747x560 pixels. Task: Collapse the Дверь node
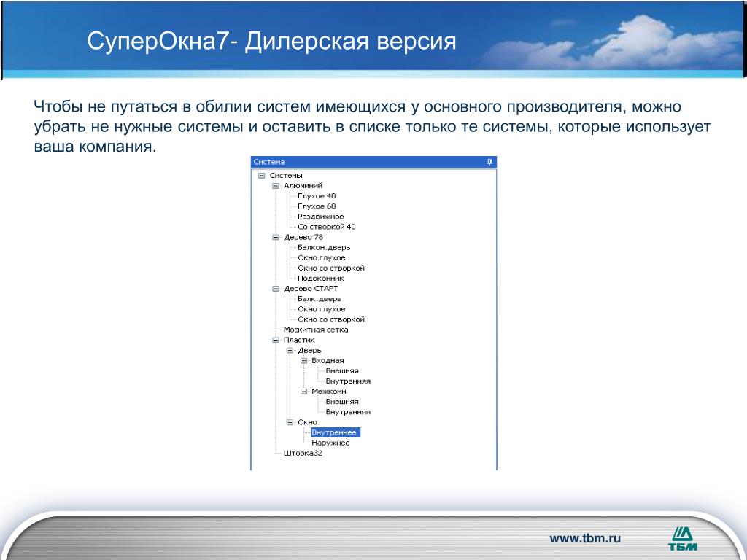point(290,351)
